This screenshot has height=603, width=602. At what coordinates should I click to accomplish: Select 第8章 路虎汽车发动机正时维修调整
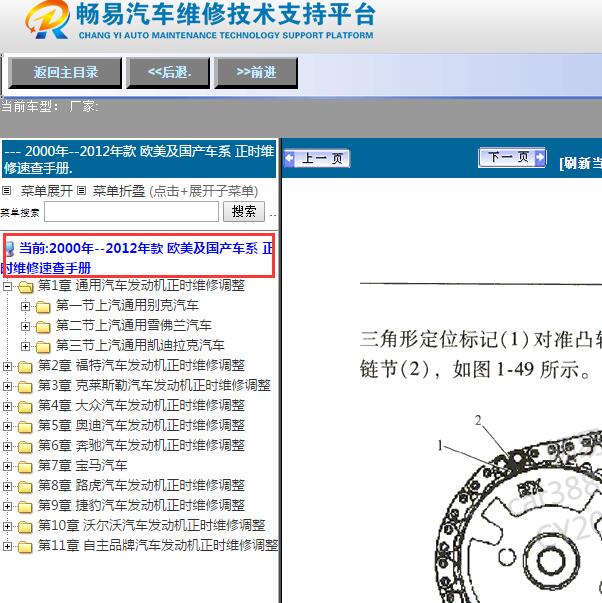[x=141, y=485]
